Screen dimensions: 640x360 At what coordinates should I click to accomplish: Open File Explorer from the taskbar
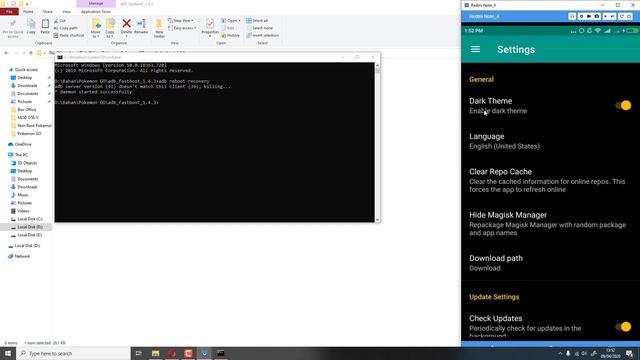(x=156, y=353)
